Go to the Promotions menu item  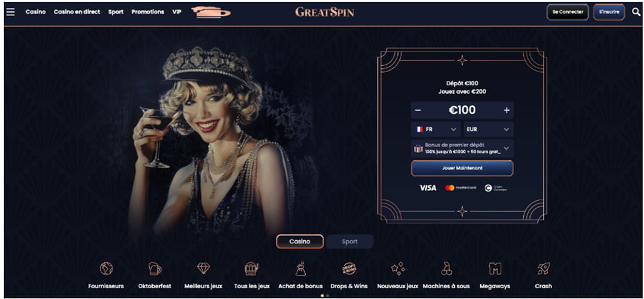pyautogui.click(x=148, y=12)
